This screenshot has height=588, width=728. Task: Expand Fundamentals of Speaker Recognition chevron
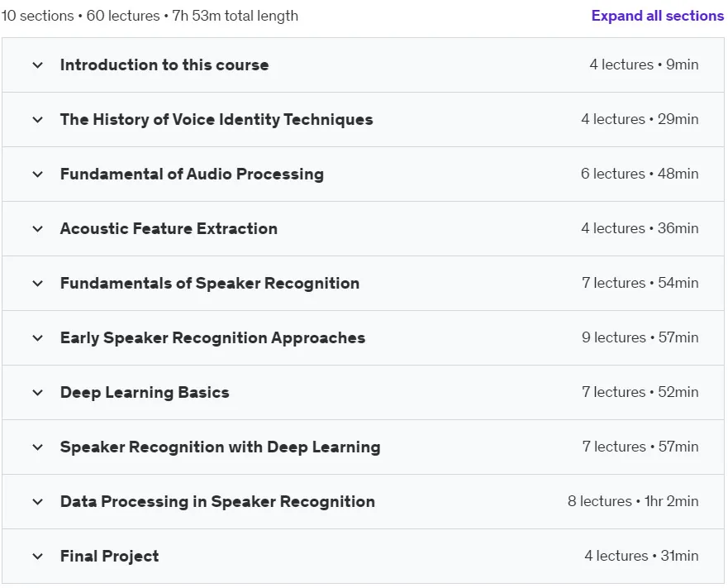[38, 284]
